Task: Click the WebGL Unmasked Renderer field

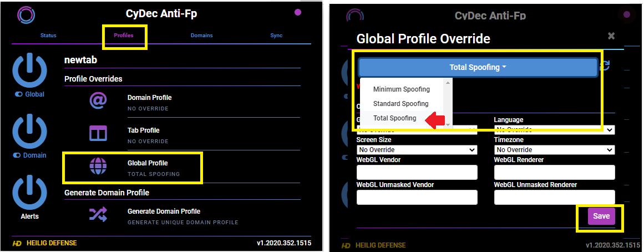Action: pos(555,197)
